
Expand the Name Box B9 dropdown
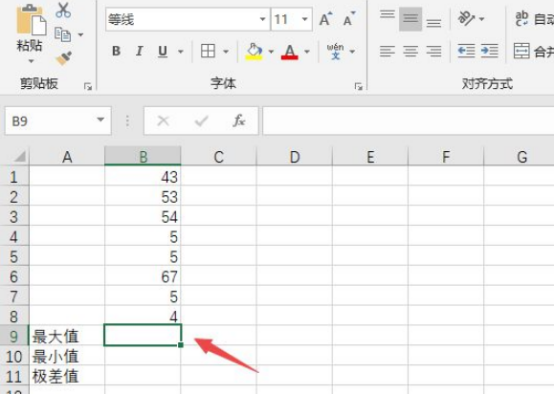point(101,120)
